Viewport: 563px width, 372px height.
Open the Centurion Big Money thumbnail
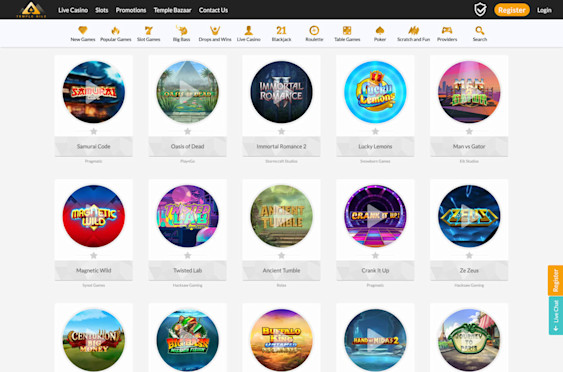(x=94, y=340)
